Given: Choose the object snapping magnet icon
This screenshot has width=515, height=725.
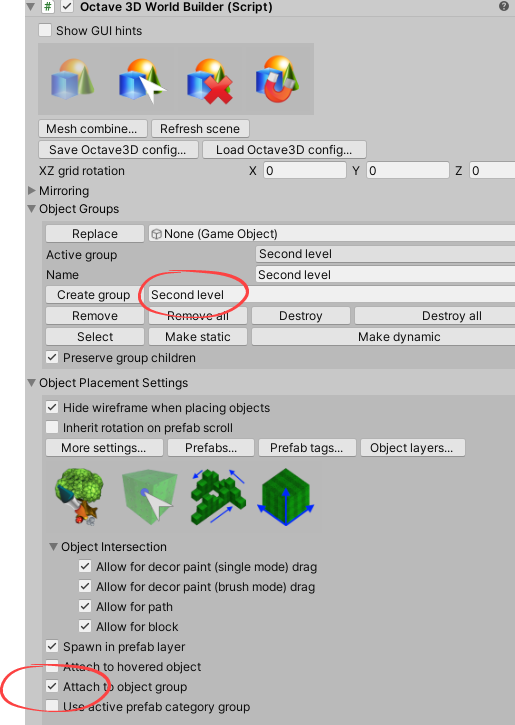Looking at the screenshot, I should (x=277, y=79).
